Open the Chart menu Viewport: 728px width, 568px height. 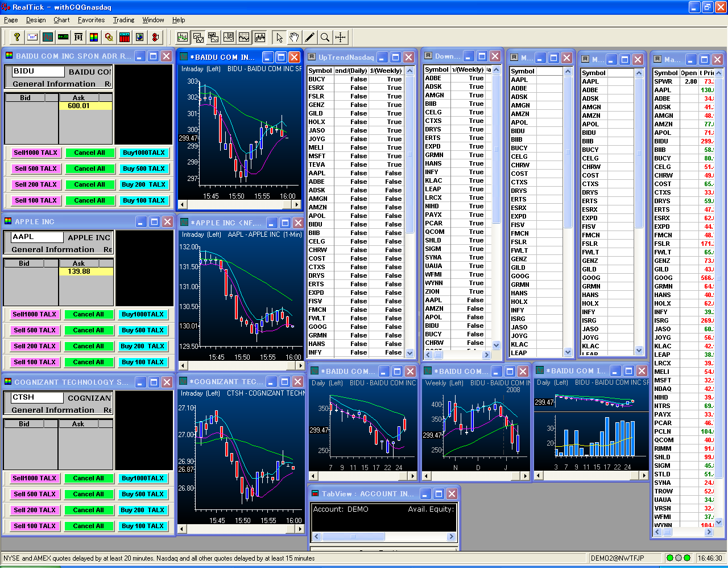pos(61,20)
